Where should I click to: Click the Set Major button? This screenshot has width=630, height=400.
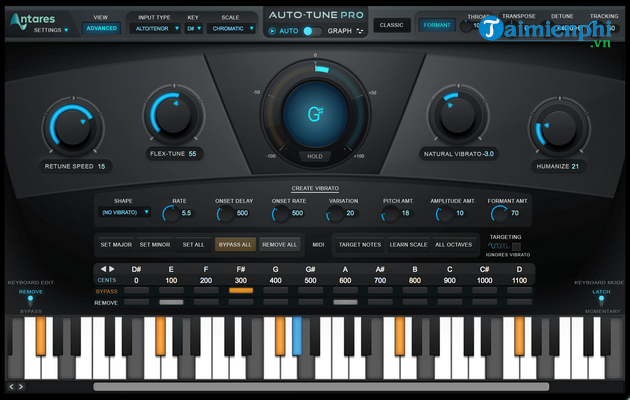116,245
